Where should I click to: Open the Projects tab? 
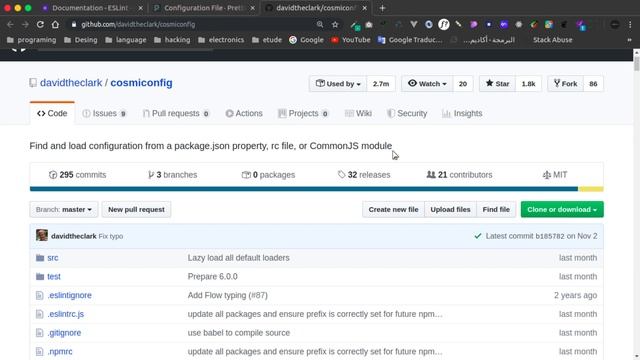click(303, 113)
